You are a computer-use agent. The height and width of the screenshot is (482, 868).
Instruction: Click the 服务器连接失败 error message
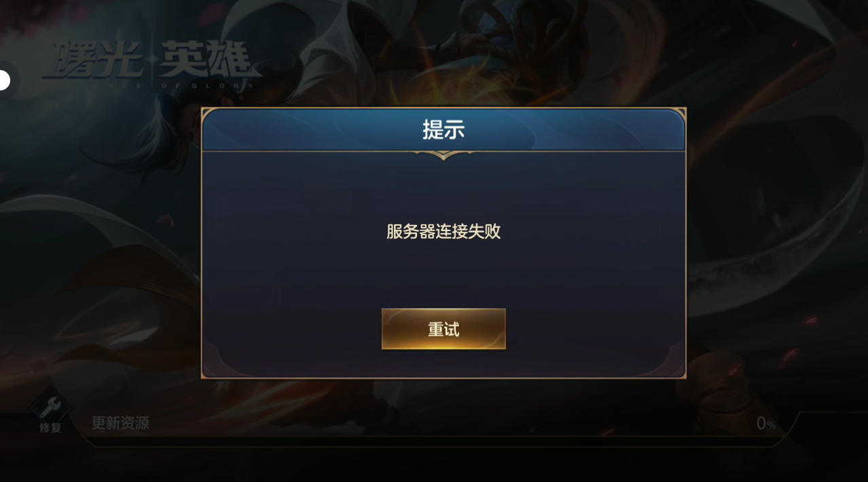444,232
